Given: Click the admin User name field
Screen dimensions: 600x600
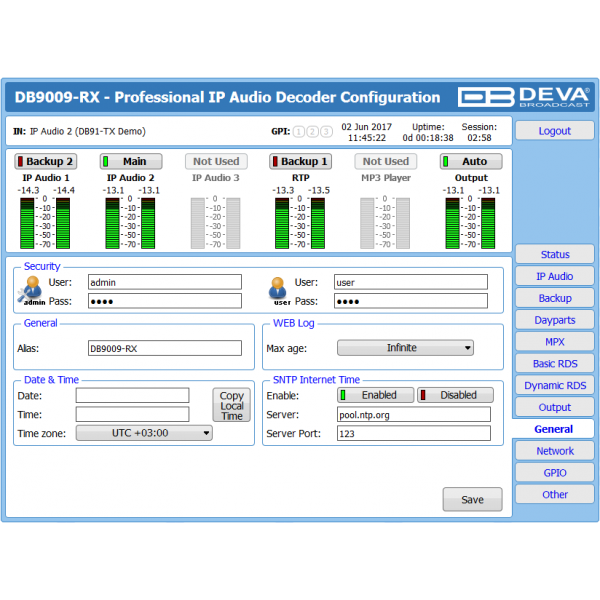Looking at the screenshot, I should click(x=165, y=282).
